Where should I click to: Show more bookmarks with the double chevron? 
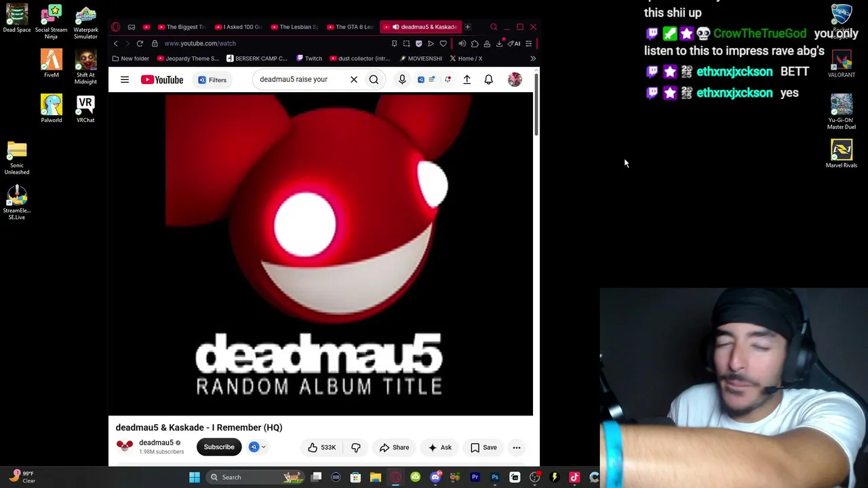(x=532, y=58)
